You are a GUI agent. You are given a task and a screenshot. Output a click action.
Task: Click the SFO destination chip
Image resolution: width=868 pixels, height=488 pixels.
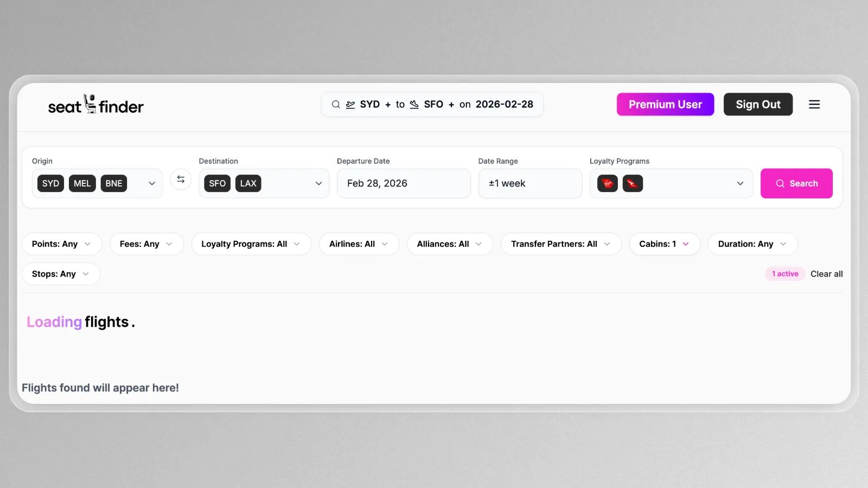(x=218, y=183)
